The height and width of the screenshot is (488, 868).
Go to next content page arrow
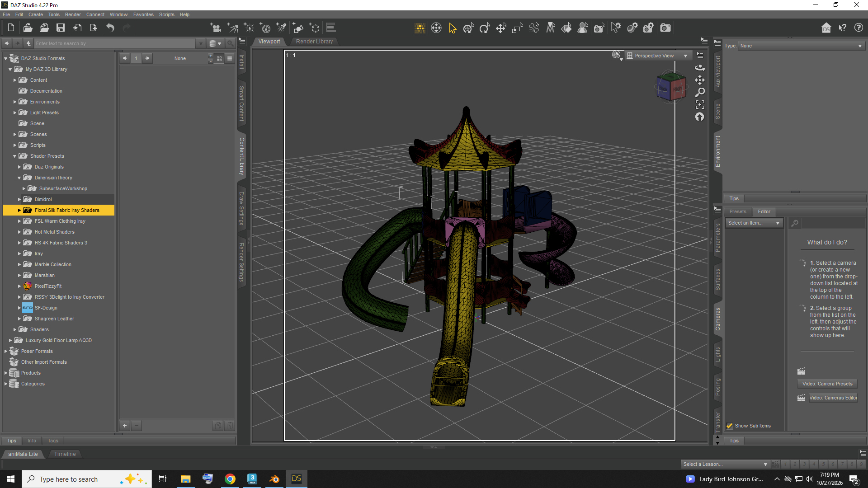pyautogui.click(x=147, y=58)
